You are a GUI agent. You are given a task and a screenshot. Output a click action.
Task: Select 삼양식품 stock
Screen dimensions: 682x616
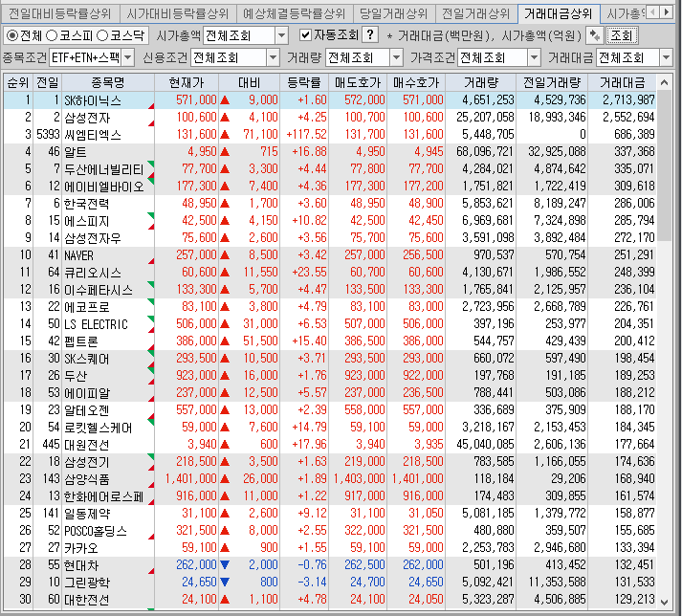[86, 479]
